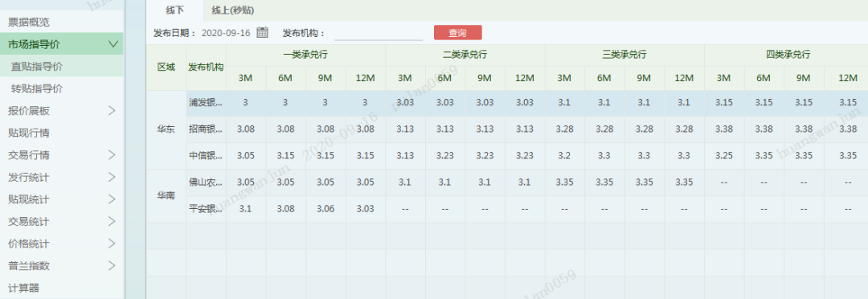Click 浦发银 二类 6M value 3.03

click(445, 103)
